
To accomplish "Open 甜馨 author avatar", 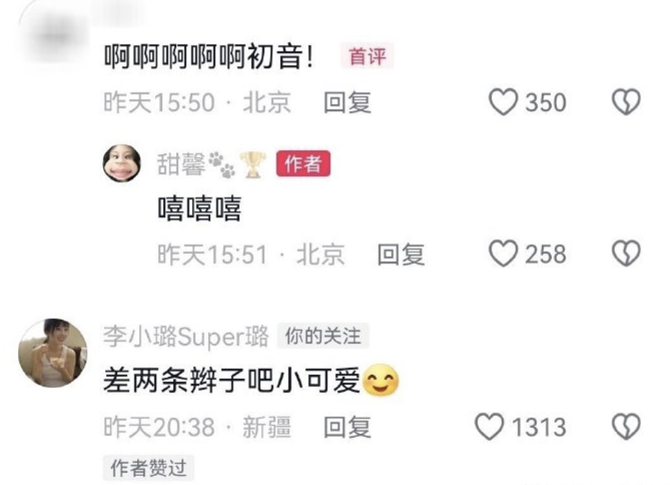I will click(x=122, y=163).
